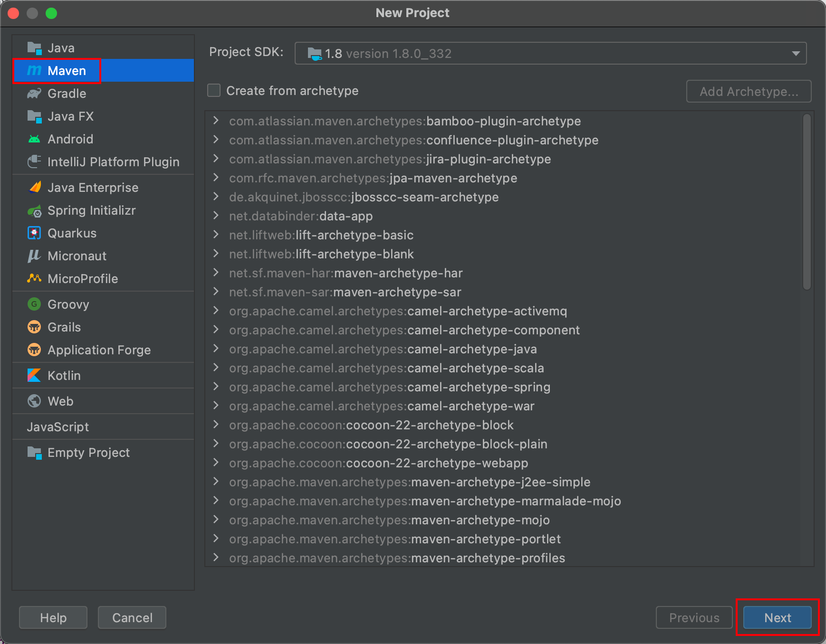Select Spring Initializr project type

coord(103,210)
